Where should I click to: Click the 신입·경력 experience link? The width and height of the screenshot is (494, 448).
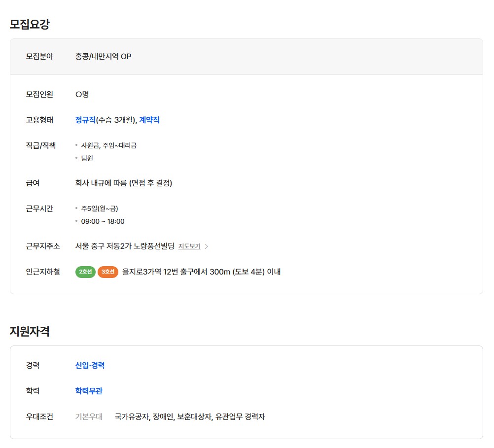90,365
